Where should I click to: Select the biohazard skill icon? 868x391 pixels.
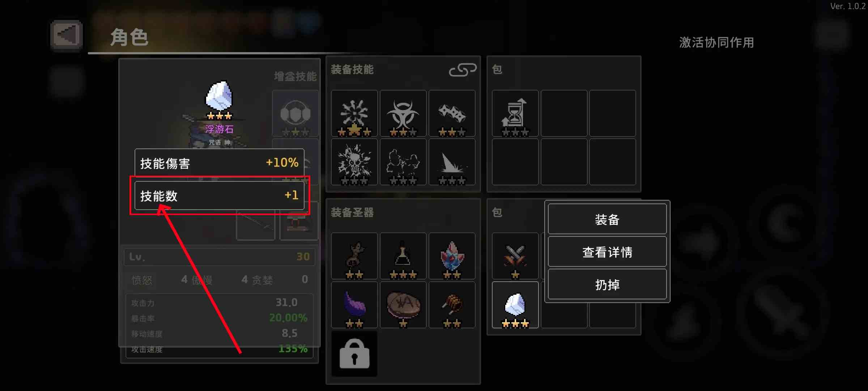403,113
